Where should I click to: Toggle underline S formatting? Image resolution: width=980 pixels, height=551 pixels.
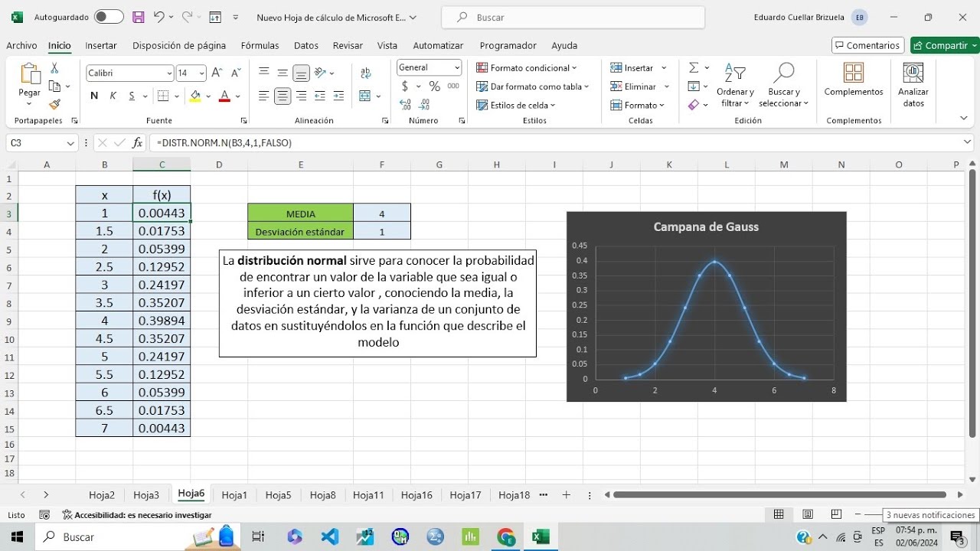point(132,96)
